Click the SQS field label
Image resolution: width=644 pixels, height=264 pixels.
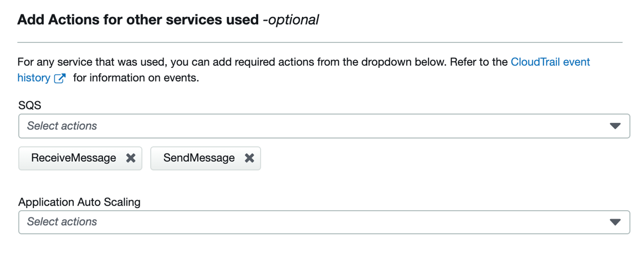click(29, 106)
